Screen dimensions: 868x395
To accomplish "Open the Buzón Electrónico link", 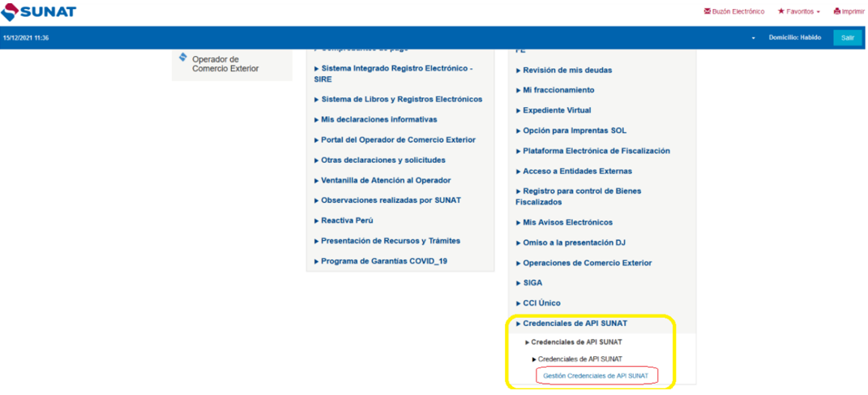I will click(738, 11).
